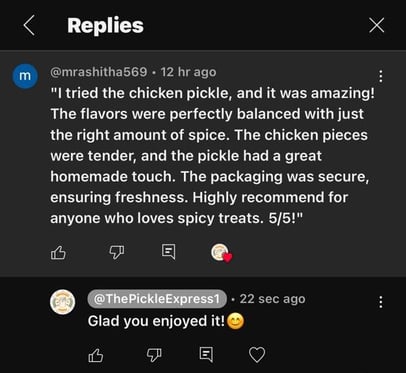The height and width of the screenshot is (373, 406).
Task: Dislike the 'Glad you enjoyed it!' reply
Action: 154,355
